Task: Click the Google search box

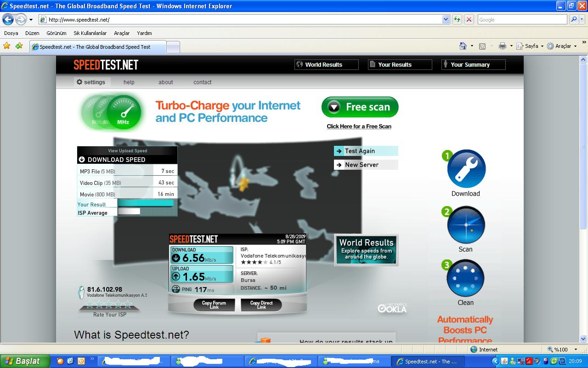Action: pyautogui.click(x=522, y=19)
